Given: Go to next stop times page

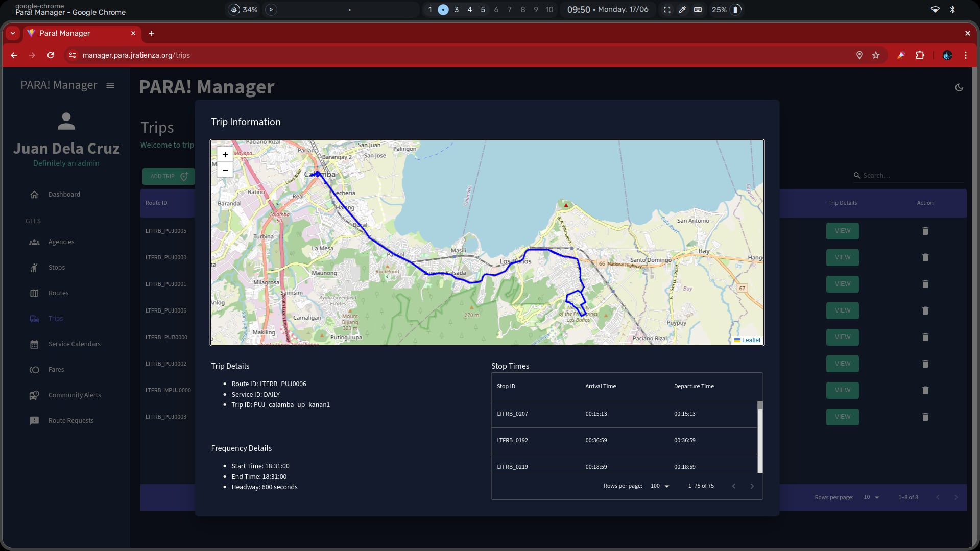Looking at the screenshot, I should 752,486.
